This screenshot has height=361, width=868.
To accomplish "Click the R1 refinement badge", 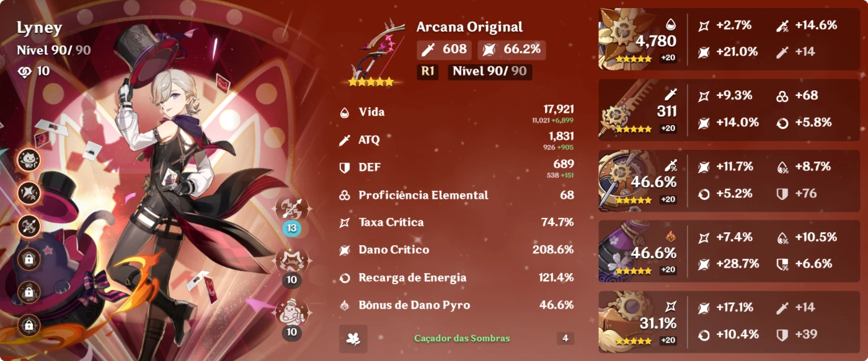I will coord(427,71).
